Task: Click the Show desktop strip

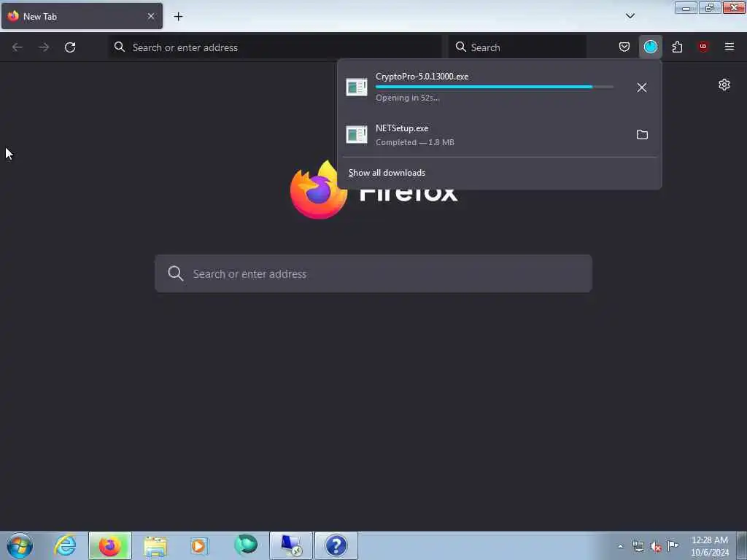Action: coord(742,545)
